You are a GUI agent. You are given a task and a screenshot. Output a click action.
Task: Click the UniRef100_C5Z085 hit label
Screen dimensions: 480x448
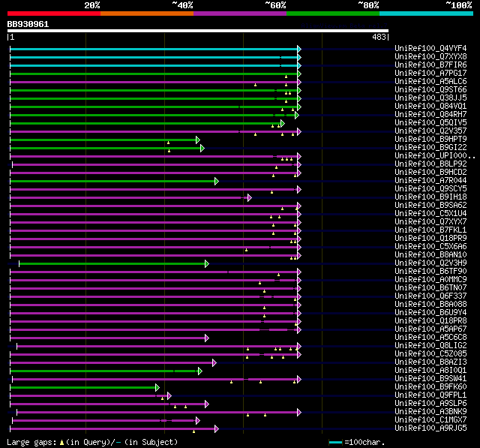(x=430, y=354)
